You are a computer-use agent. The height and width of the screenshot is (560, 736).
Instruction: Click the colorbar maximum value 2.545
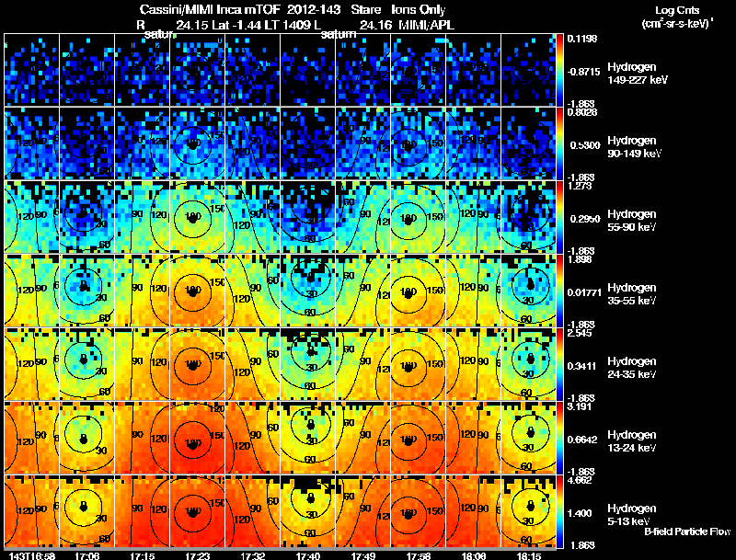[x=580, y=333]
